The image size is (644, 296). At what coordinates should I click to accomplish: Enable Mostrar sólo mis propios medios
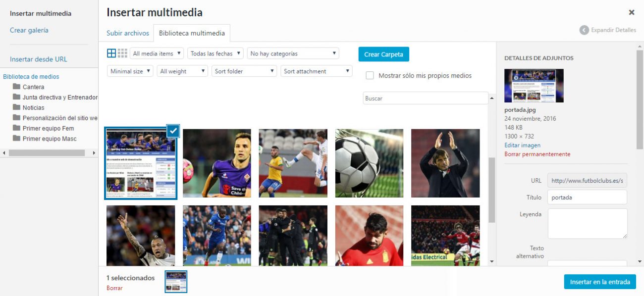369,75
